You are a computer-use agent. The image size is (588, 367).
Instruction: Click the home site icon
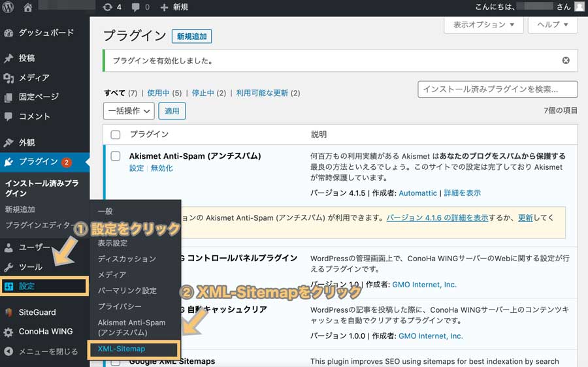[27, 7]
